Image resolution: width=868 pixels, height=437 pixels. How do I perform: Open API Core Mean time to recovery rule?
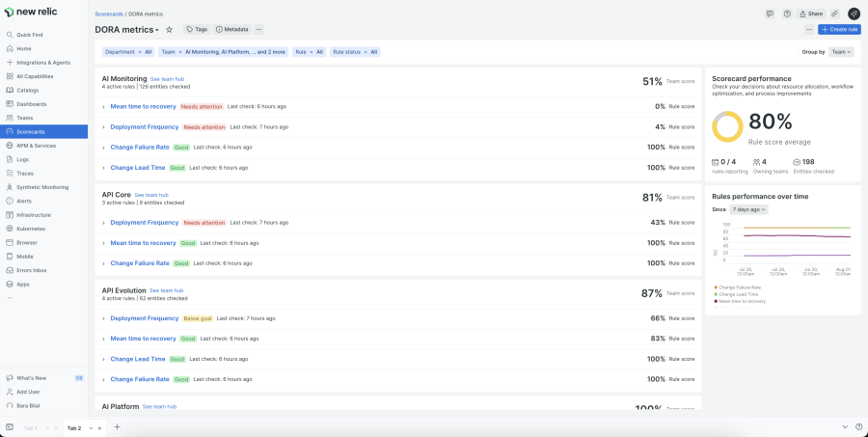[143, 243]
